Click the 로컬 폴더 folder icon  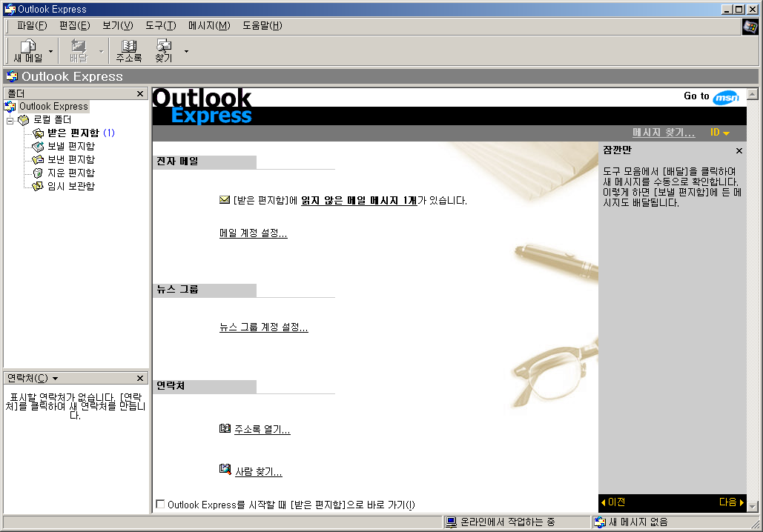tap(24, 119)
